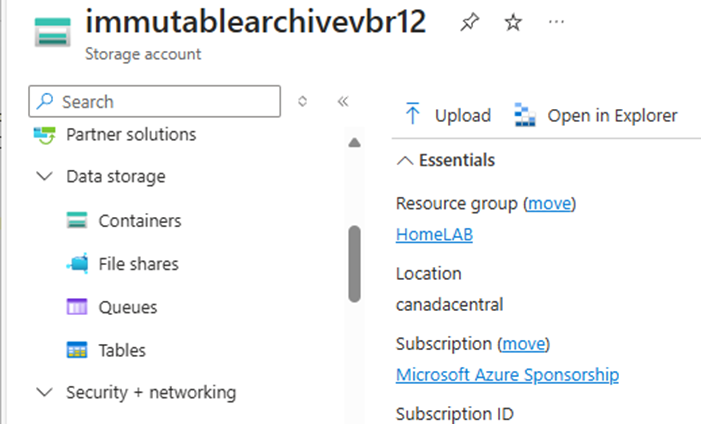Open Microsoft Azure Sponsorship subscription link

pos(507,375)
